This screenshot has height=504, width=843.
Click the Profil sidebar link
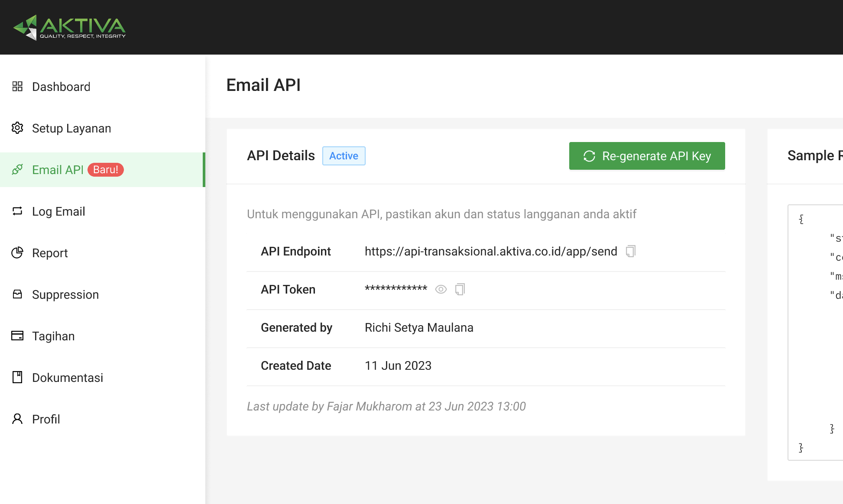click(46, 419)
